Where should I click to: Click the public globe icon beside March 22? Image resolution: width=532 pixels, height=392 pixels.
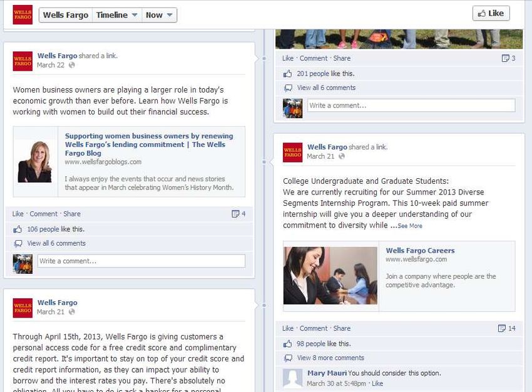[71, 65]
